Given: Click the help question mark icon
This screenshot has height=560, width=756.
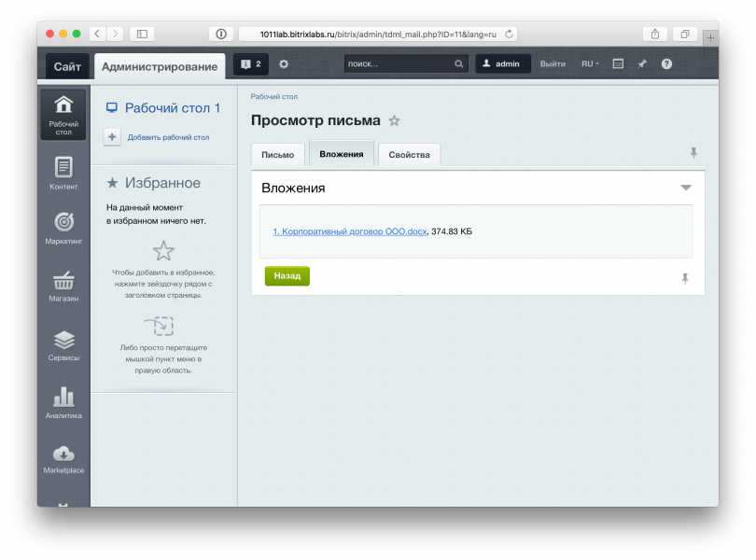Looking at the screenshot, I should coord(666,63).
